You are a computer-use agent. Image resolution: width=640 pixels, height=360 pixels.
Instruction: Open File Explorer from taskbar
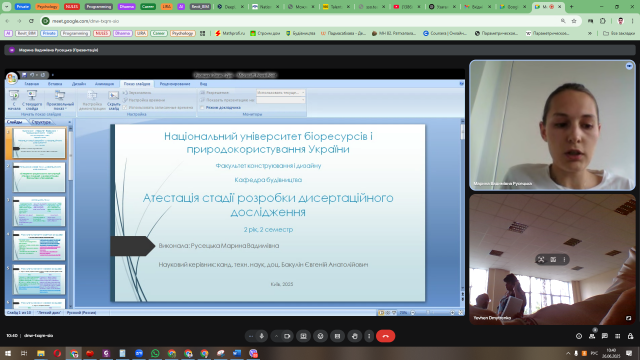tap(41, 353)
